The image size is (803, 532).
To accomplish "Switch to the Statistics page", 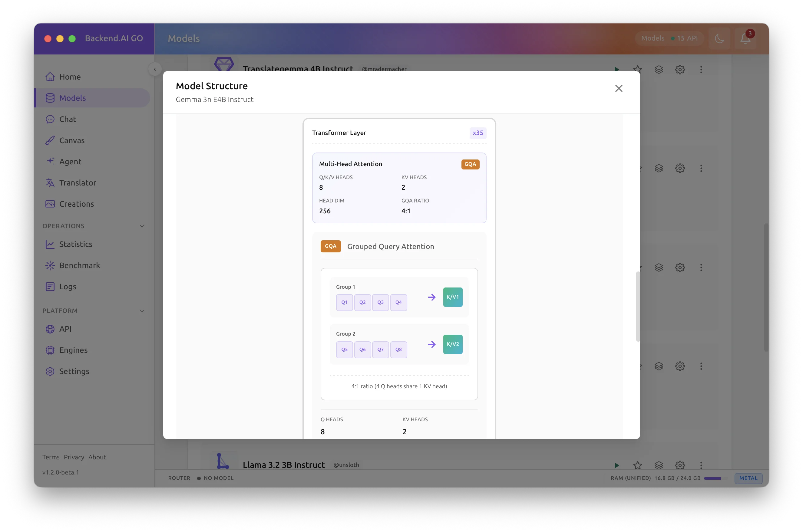I will [76, 244].
